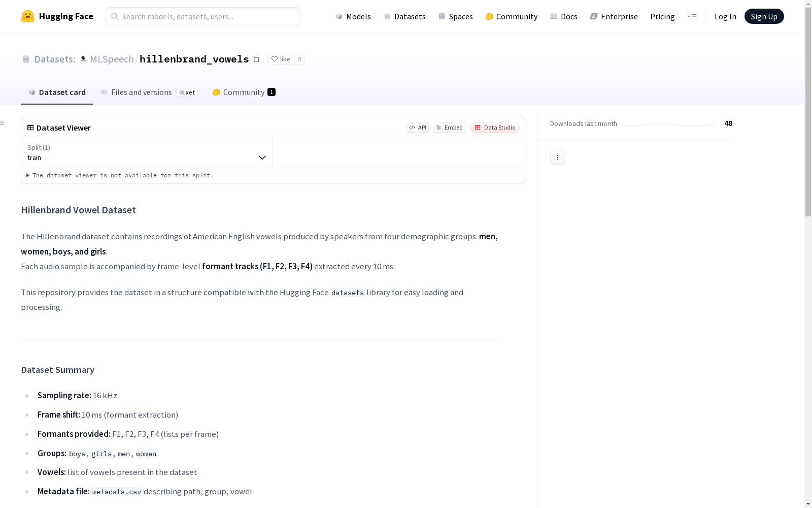
Task: Open the Log In link
Action: pyautogui.click(x=725, y=16)
